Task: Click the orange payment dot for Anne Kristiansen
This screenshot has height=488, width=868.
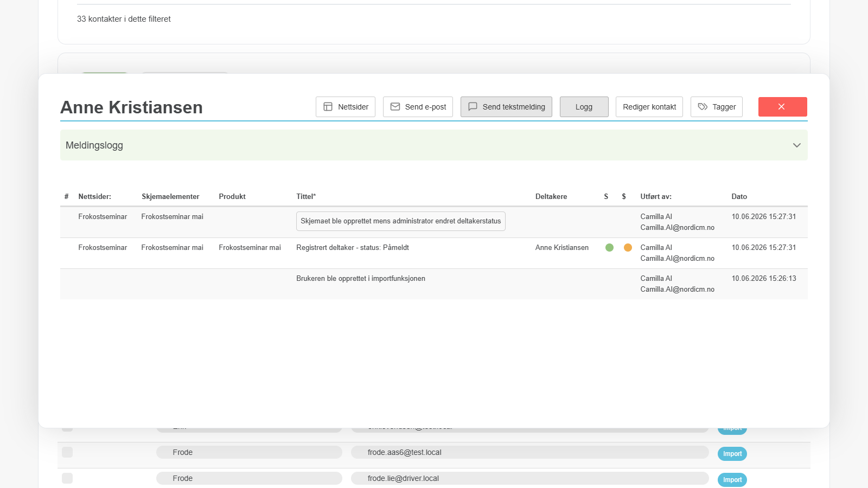Action: [628, 248]
